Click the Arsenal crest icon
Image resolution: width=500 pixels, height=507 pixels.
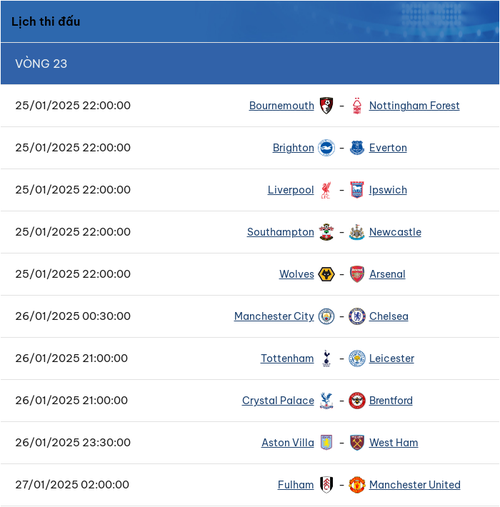357,274
